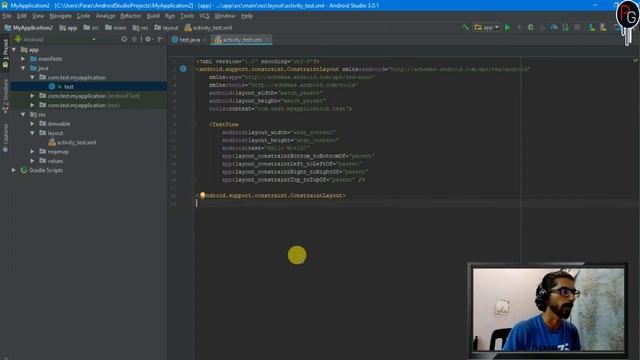Collapse the layout folder arrow
The image size is (640, 360).
coord(33,133)
